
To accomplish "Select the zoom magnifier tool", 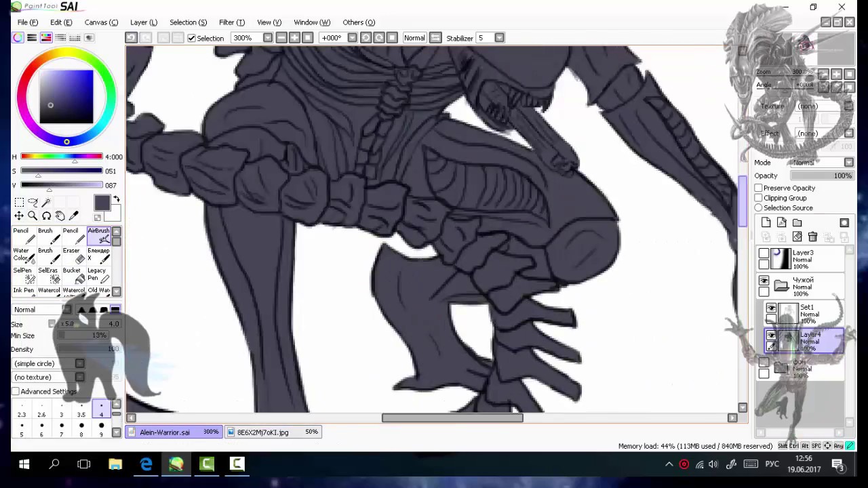I will tap(33, 216).
